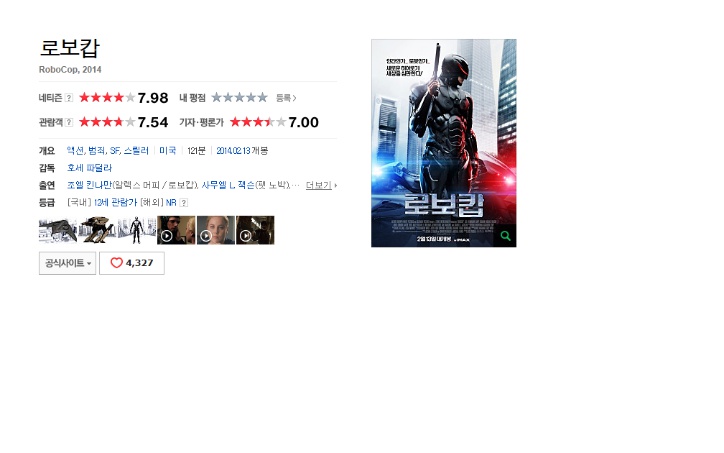This screenshot has height=453, width=724.
Task: Open director 호세 파딜라 link
Action: [89, 168]
